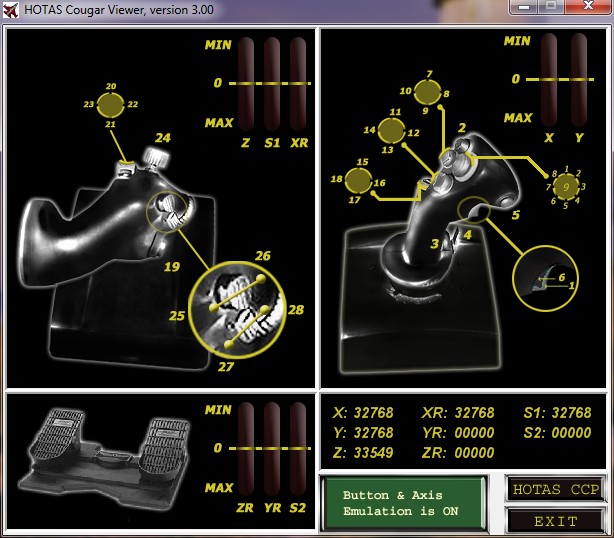Click the joystick hat indicator labeled 11-14
The width and height of the screenshot is (614, 538).
392,130
